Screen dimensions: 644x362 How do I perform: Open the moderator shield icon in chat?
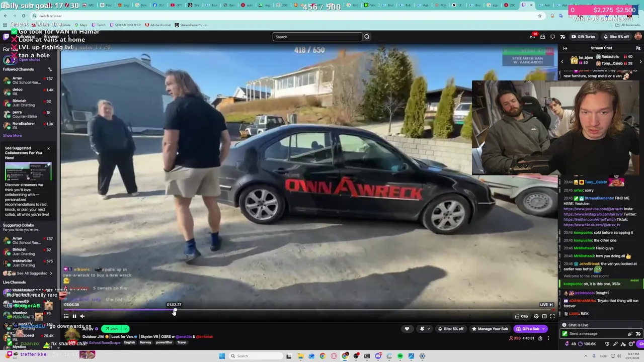(607, 344)
